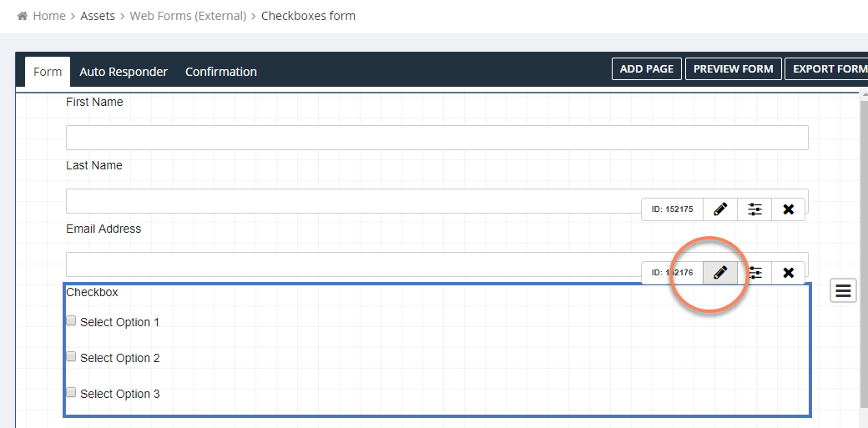Open the Home breadcrumb link
This screenshot has height=428, width=868.
coord(49,16)
